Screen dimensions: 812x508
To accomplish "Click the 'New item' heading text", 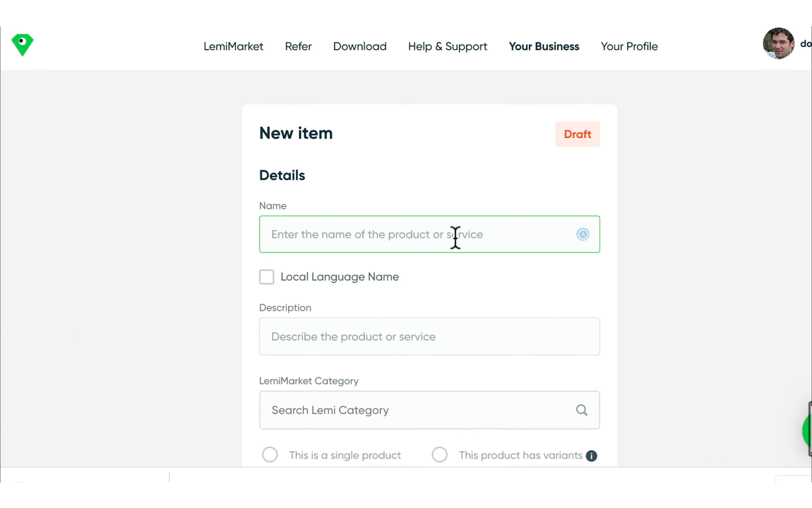I will click(296, 133).
